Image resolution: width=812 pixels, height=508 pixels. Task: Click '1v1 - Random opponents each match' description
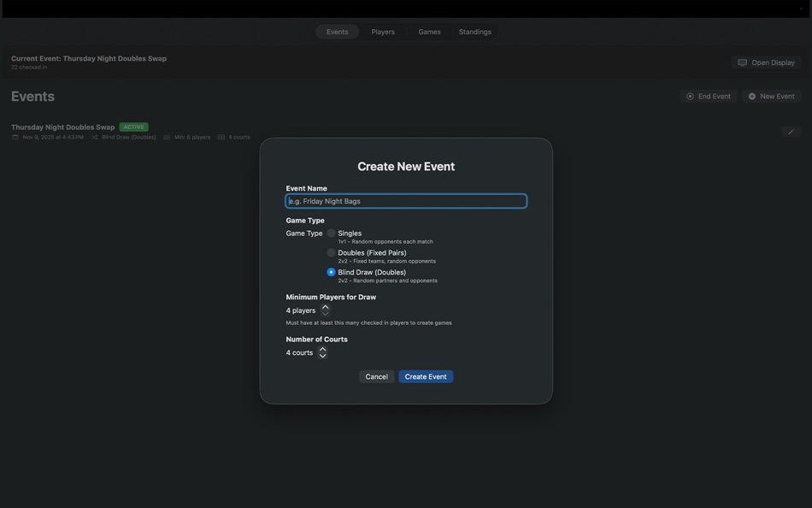tap(385, 241)
